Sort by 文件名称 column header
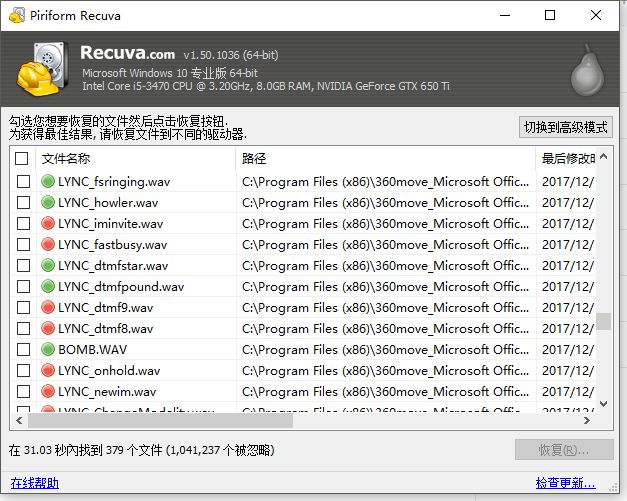The image size is (627, 501). [x=136, y=159]
